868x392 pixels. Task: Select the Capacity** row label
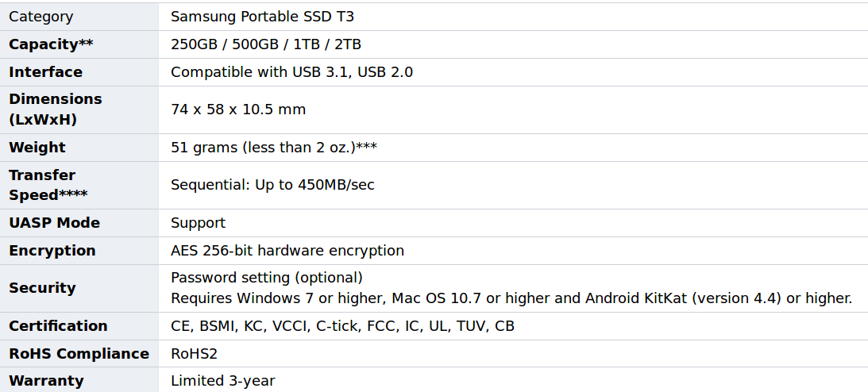(51, 44)
